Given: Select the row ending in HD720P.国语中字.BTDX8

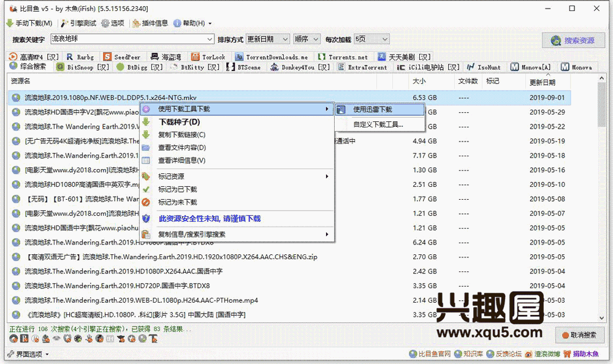Looking at the screenshot, I should point(289,286).
